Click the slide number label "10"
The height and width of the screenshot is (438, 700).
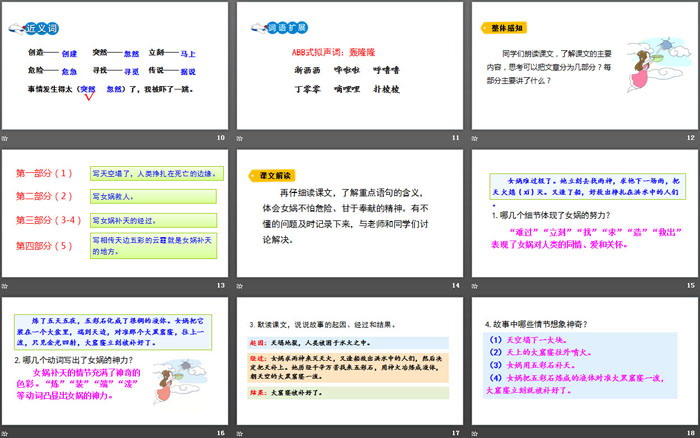coord(221,138)
